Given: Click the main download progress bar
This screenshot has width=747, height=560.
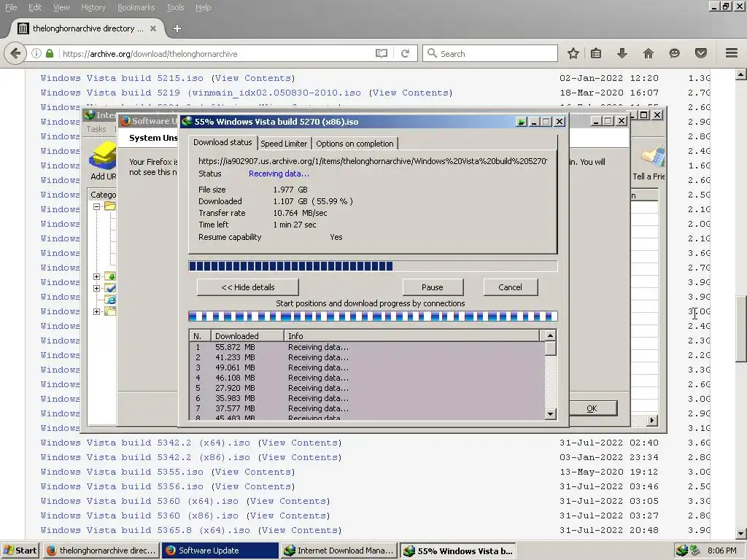Looking at the screenshot, I should pos(373,266).
